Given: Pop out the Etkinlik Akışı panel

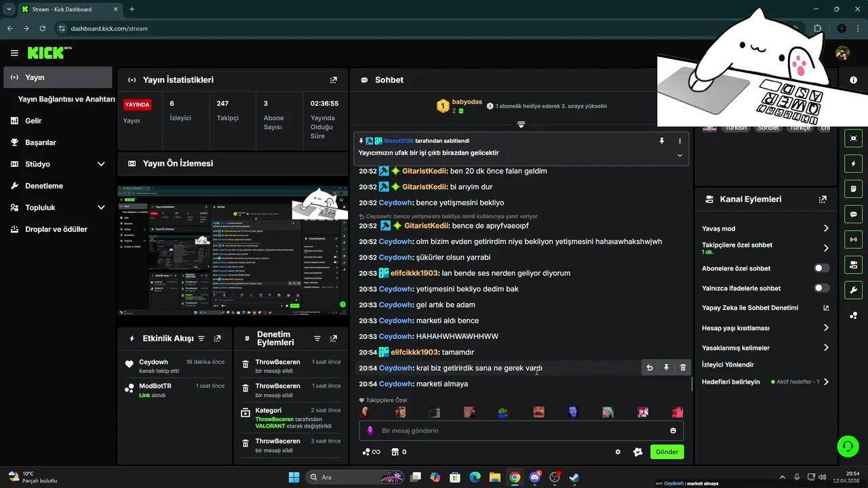Looking at the screenshot, I should pyautogui.click(x=218, y=338).
